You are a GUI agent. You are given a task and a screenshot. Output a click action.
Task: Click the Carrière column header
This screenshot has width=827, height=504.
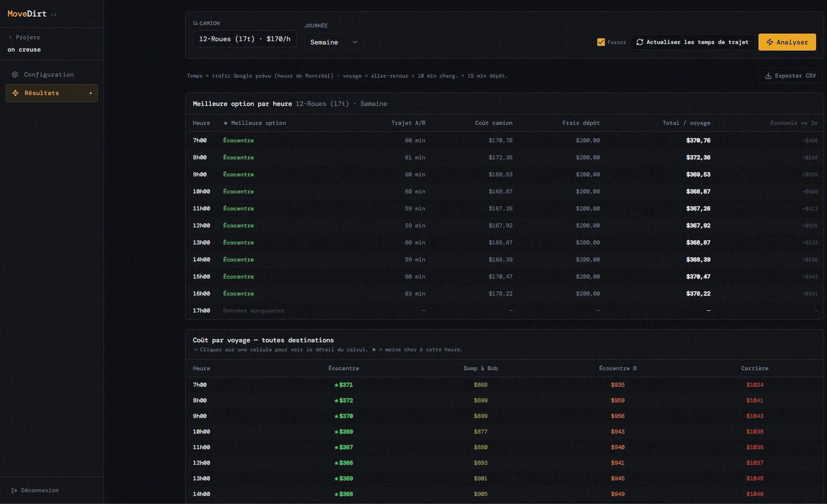coord(755,368)
